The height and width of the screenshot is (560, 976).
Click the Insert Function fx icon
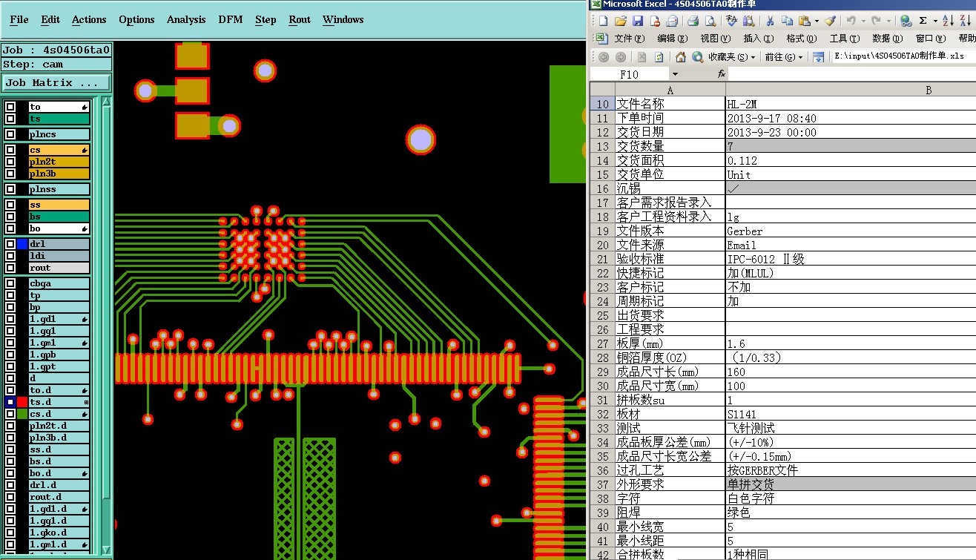722,74
